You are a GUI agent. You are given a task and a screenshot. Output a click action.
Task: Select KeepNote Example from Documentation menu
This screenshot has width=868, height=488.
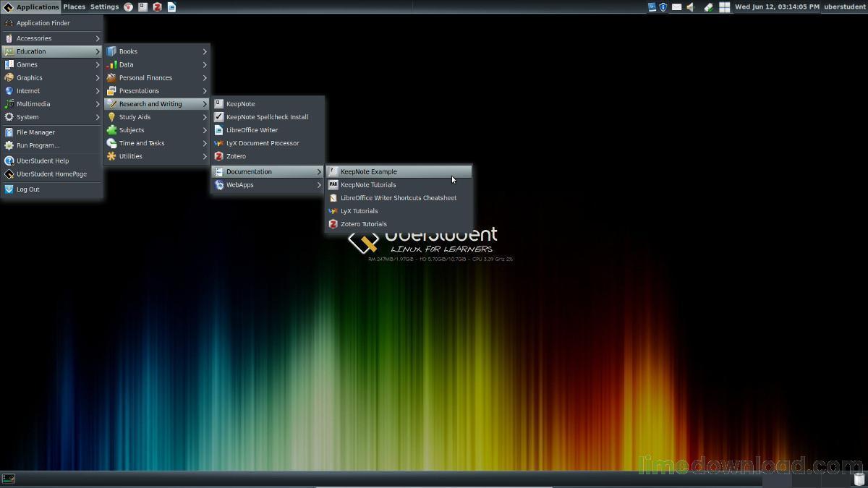(399, 172)
